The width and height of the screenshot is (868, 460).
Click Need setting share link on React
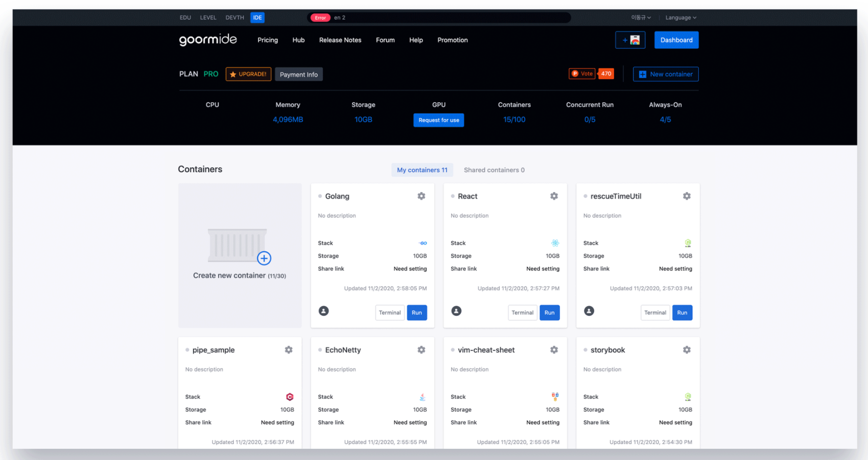pos(543,269)
